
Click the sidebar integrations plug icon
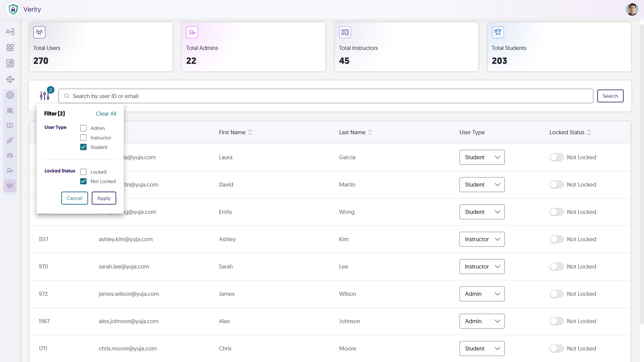click(10, 140)
